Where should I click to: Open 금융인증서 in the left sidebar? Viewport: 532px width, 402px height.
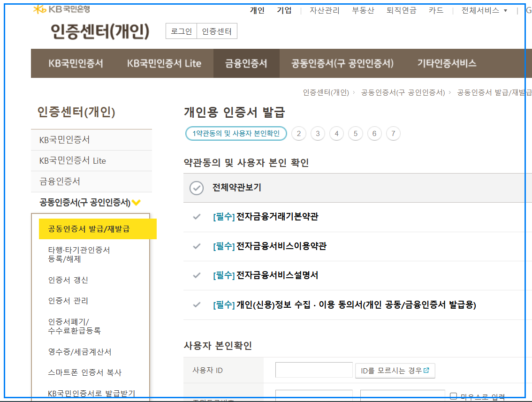[91, 182]
